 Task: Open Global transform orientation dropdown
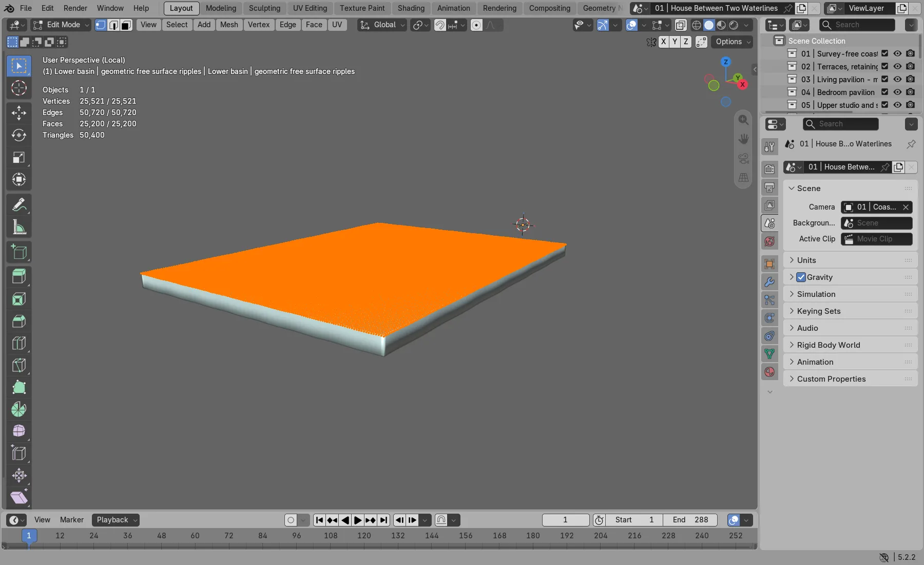(x=382, y=25)
